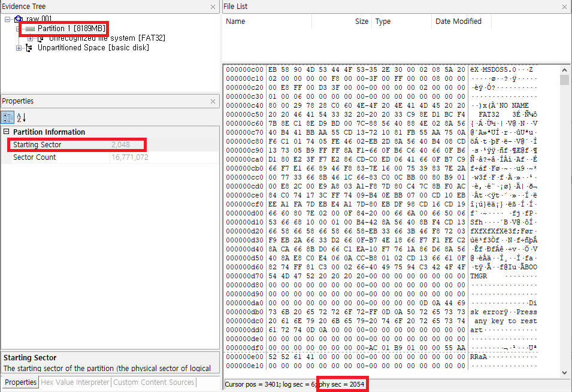The height and width of the screenshot is (392, 572).
Task: Close the File List panel
Action: coord(564,7)
